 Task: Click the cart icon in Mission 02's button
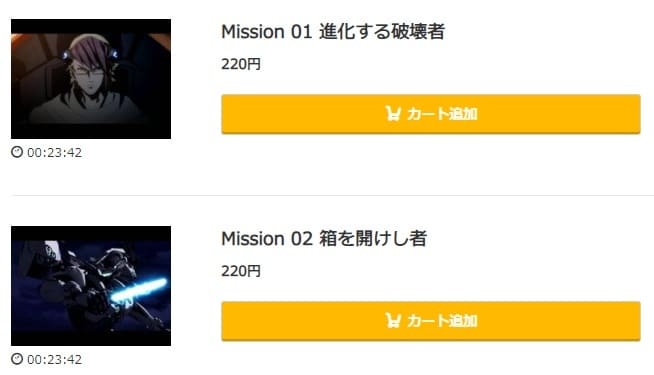393,320
